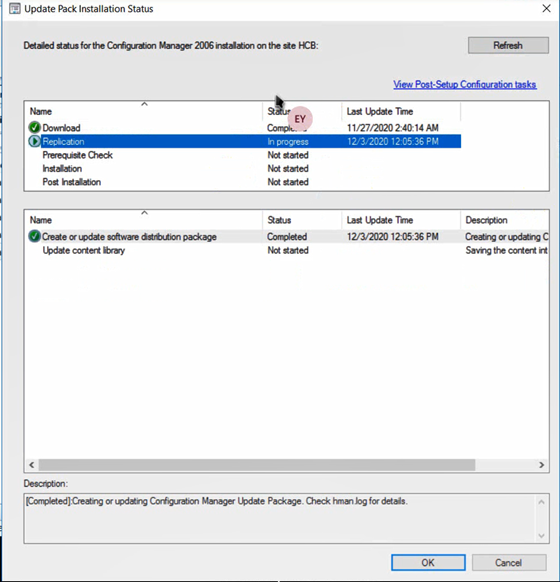Click the up arrow in Description box scrollbar
This screenshot has width=560, height=582.
[x=541, y=502]
